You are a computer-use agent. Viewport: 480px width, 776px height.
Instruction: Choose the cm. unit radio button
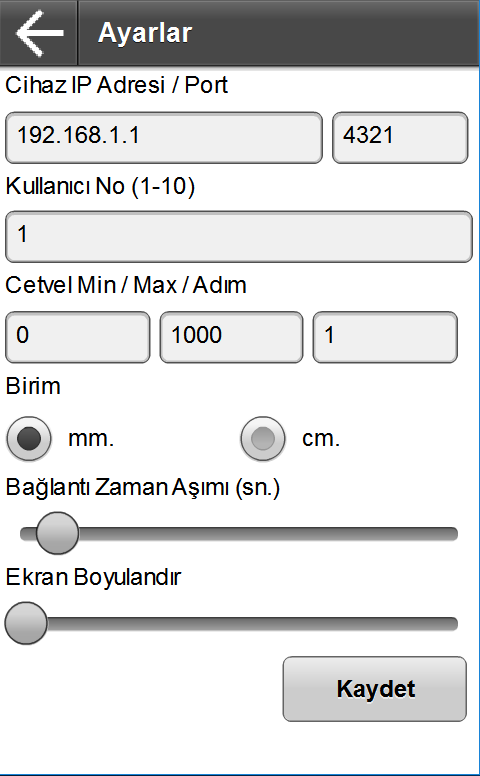(263, 438)
